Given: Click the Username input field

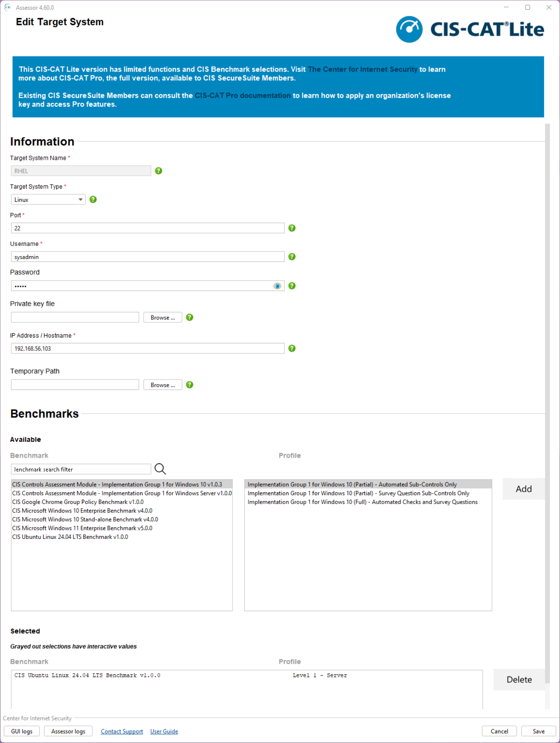Looking at the screenshot, I should pyautogui.click(x=147, y=257).
